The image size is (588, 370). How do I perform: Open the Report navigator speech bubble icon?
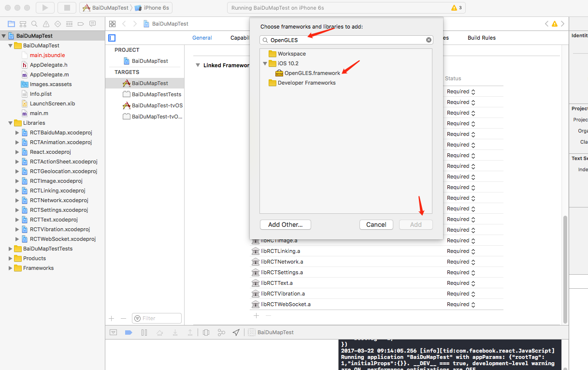(92, 24)
